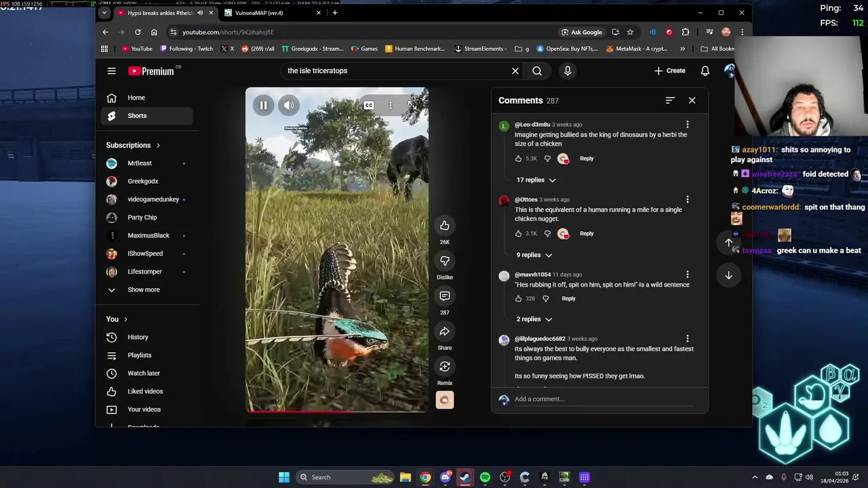
Task: Open Playlists in the sidebar
Action: (x=147, y=355)
